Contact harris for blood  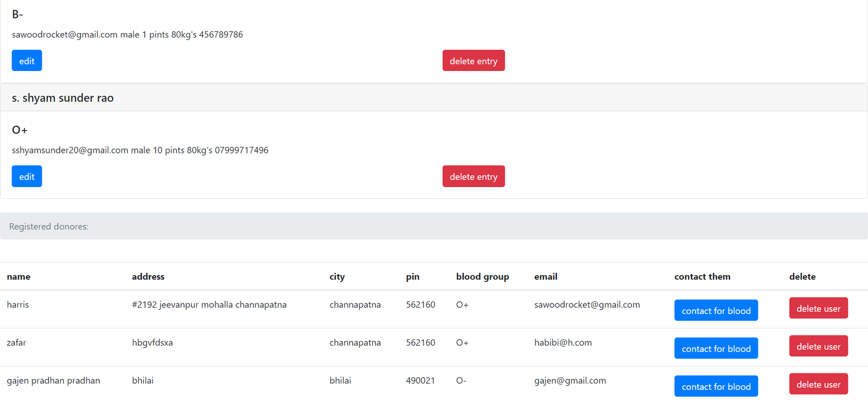pyautogui.click(x=716, y=311)
